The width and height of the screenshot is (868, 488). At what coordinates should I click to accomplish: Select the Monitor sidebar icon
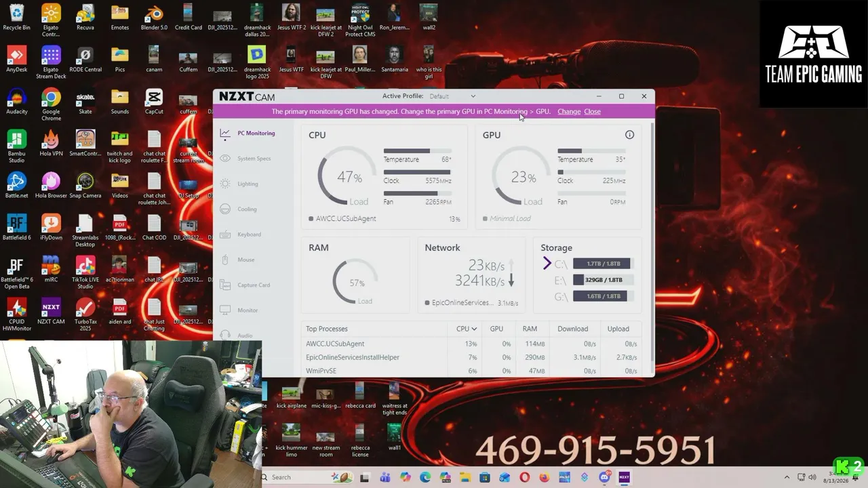pyautogui.click(x=225, y=310)
